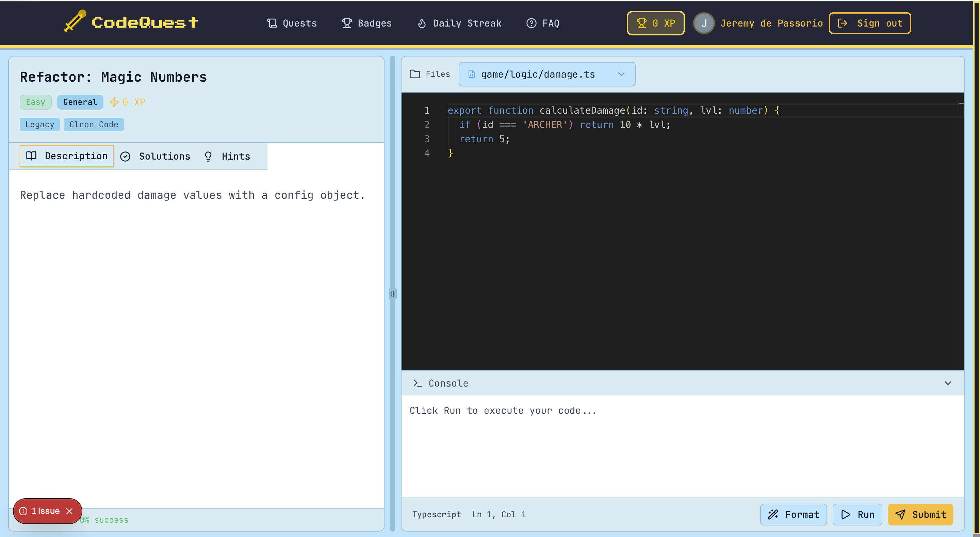Collapse the Console panel with the chevron
Image resolution: width=980 pixels, height=537 pixels.
pyautogui.click(x=948, y=383)
